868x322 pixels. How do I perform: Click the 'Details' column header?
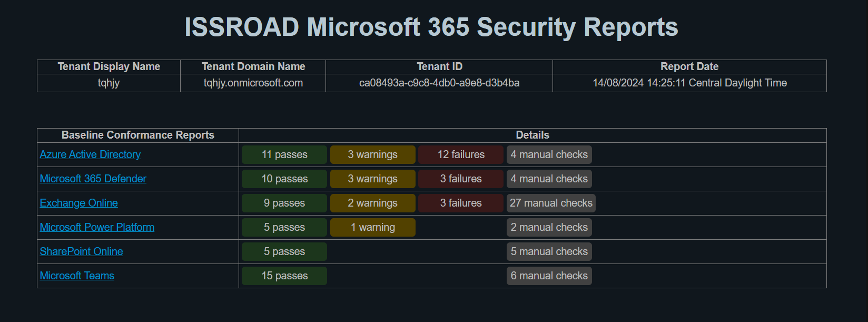[532, 135]
